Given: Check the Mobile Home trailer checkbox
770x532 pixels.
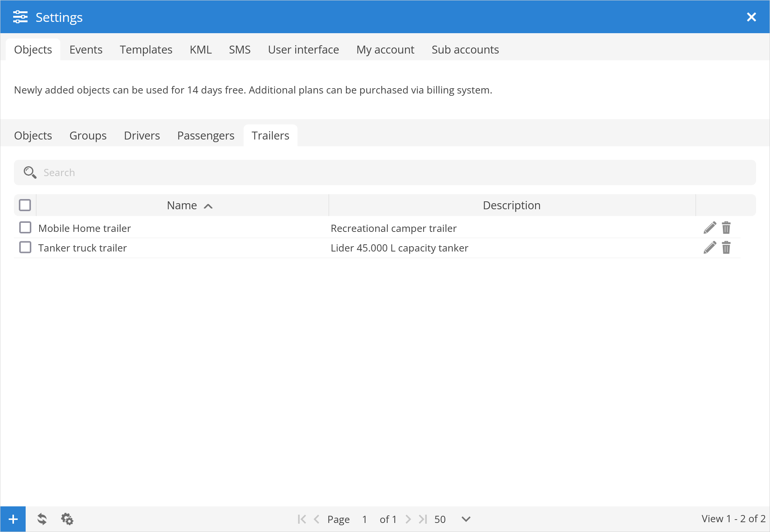Looking at the screenshot, I should [25, 228].
